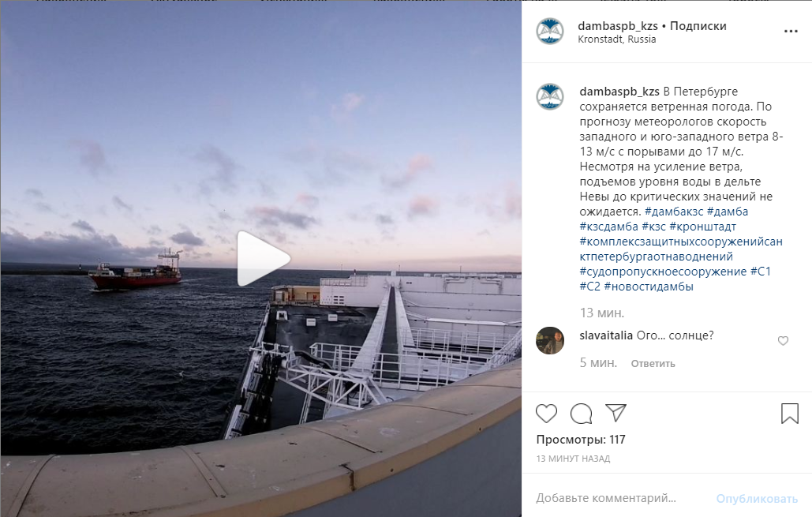Open Kronstadt, Russia location link
812x517 pixels.
point(617,39)
